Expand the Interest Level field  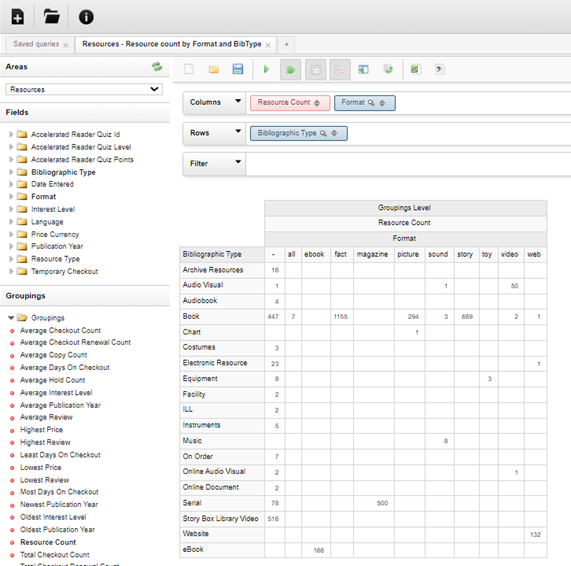coord(11,209)
